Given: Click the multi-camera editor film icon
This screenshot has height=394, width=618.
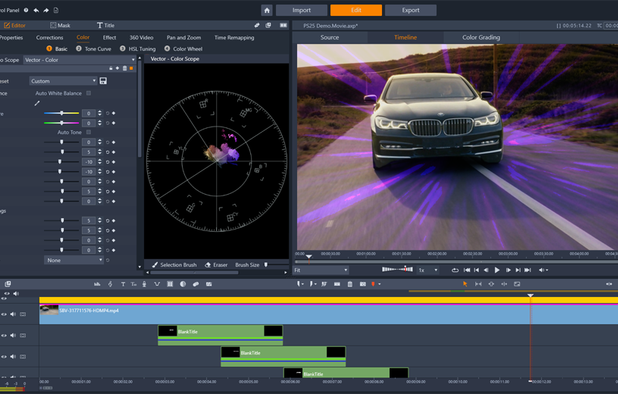Looking at the screenshot, I should [x=170, y=284].
